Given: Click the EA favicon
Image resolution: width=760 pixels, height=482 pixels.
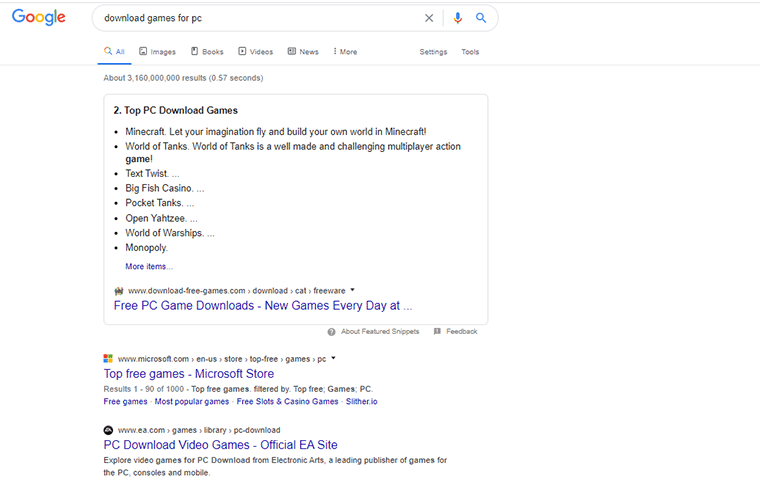Looking at the screenshot, I should tap(108, 430).
